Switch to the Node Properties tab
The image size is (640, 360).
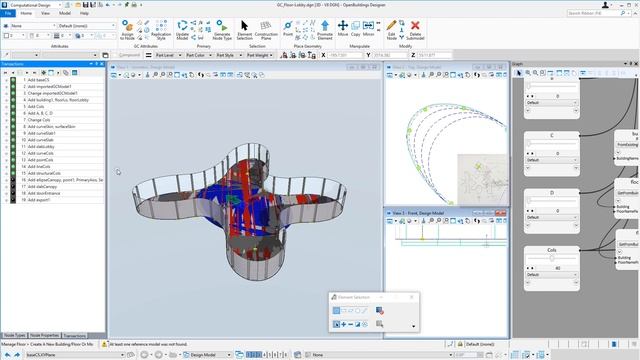[44, 336]
